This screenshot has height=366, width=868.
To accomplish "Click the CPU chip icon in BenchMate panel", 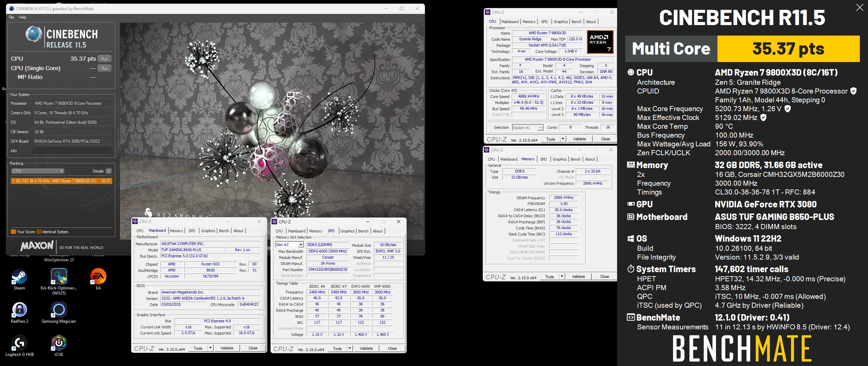I will pyautogui.click(x=631, y=72).
